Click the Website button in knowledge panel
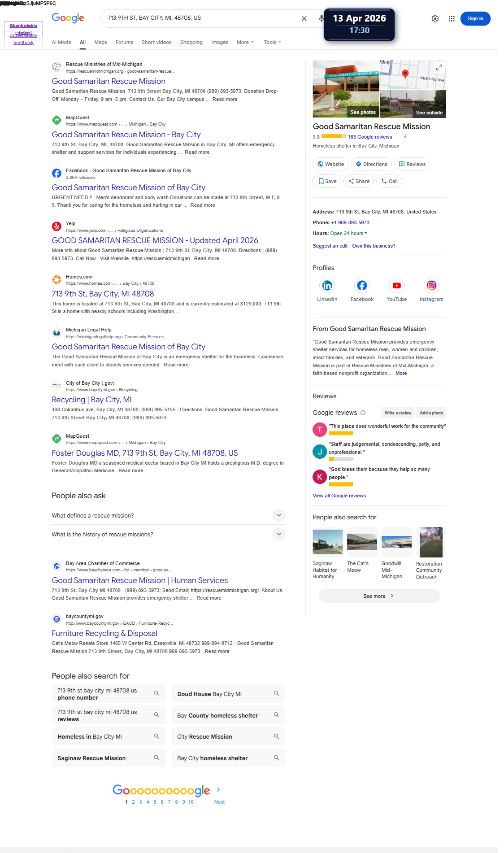This screenshot has width=504, height=853. (330, 164)
